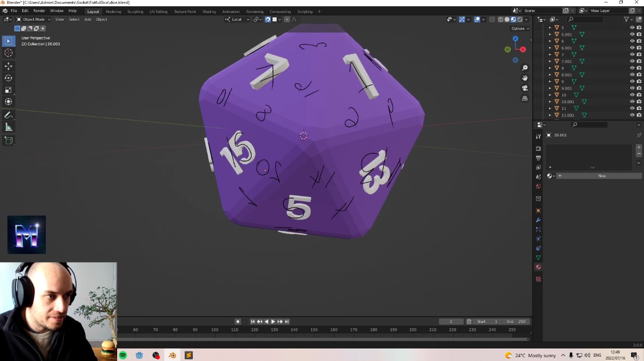Viewport: 644px width, 361px height.
Task: Toggle visibility of object 10.001
Action: point(632,102)
